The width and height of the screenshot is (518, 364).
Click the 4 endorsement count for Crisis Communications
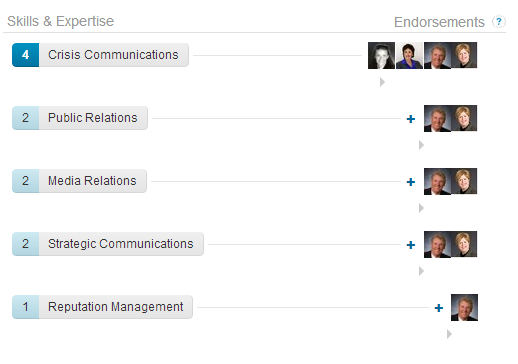click(26, 55)
